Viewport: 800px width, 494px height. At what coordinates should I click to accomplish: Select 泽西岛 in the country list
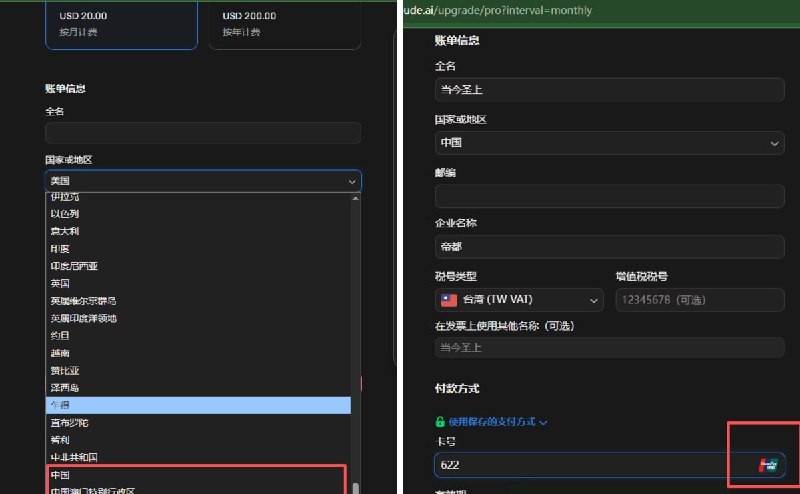tap(198, 387)
